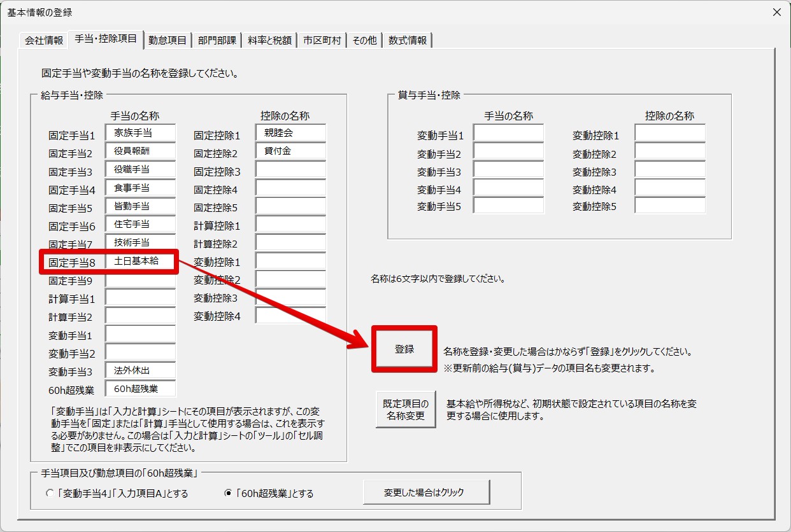Click the empty 固定控除3 name field

[291, 169]
